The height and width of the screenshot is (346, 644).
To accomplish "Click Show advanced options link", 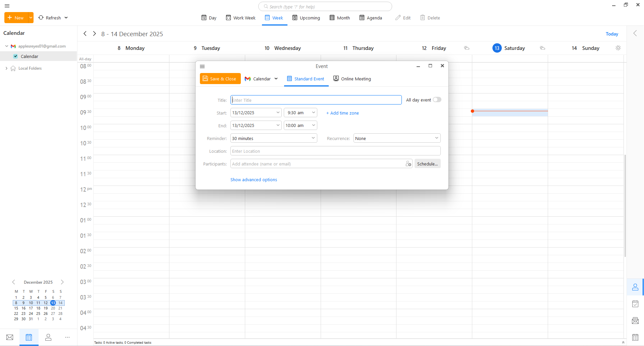I will (x=254, y=180).
